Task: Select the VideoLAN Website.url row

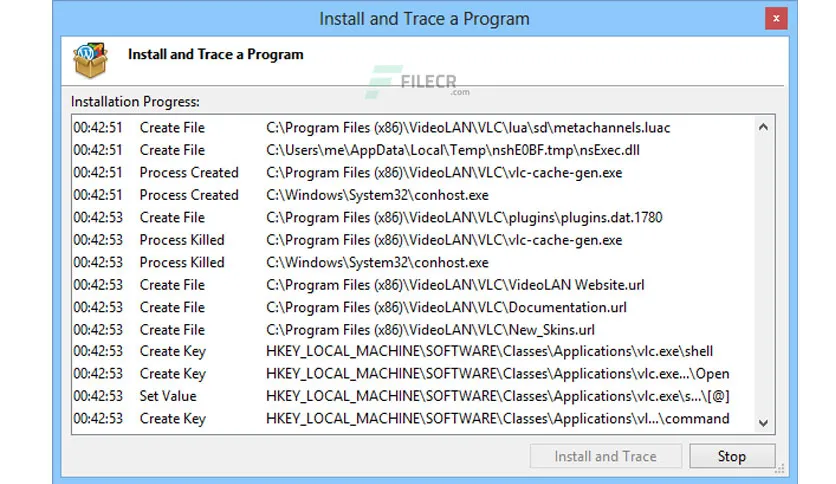Action: [x=413, y=285]
